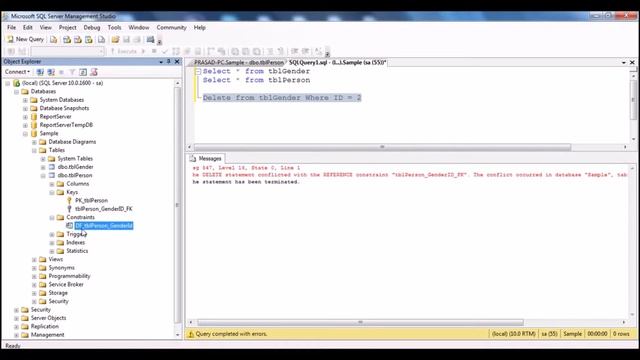Image resolution: width=640 pixels, height=360 pixels.
Task: Select the Messages results tab
Action: tap(206, 158)
